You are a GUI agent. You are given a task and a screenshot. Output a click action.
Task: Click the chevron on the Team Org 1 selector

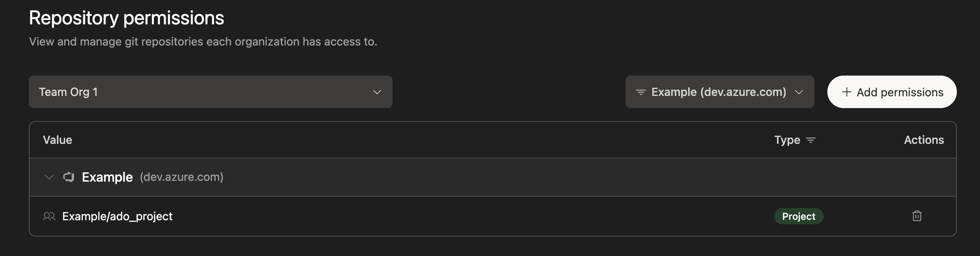377,92
